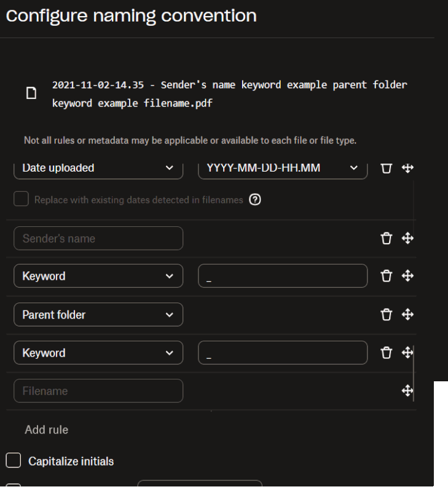This screenshot has width=448, height=492.
Task: Click the move handle on Sender's name row
Action: [x=407, y=239]
